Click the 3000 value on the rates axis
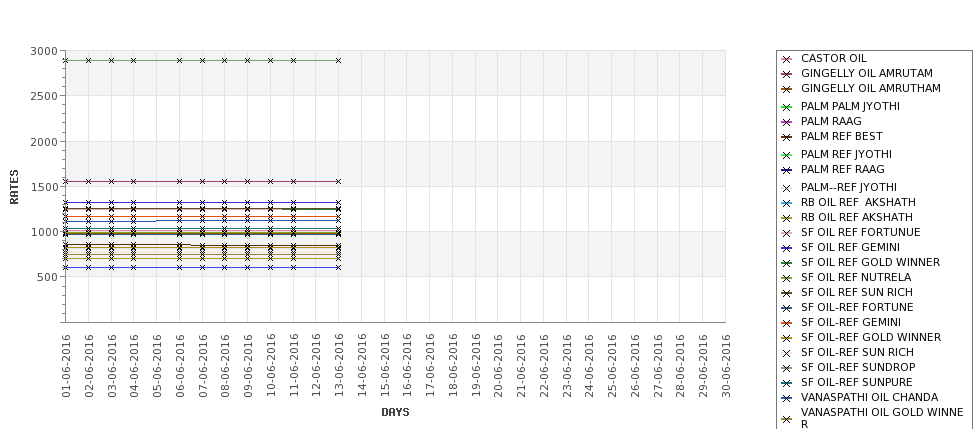This screenshot has height=429, width=975. pyautogui.click(x=44, y=51)
